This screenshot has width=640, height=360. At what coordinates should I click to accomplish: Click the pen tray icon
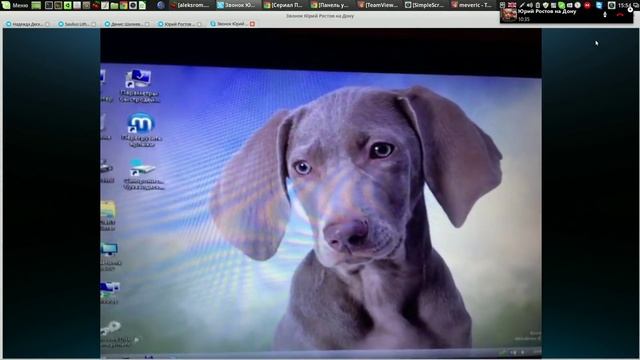[x=522, y=5]
